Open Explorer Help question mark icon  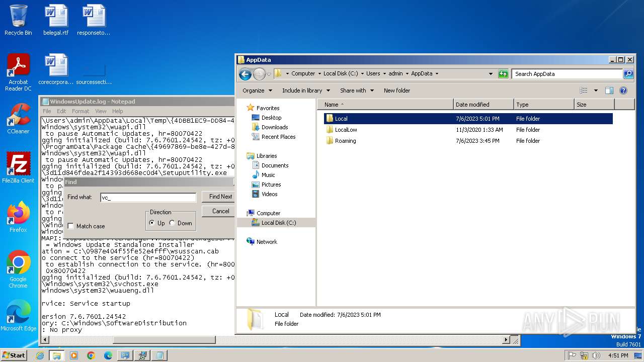pyautogui.click(x=623, y=90)
